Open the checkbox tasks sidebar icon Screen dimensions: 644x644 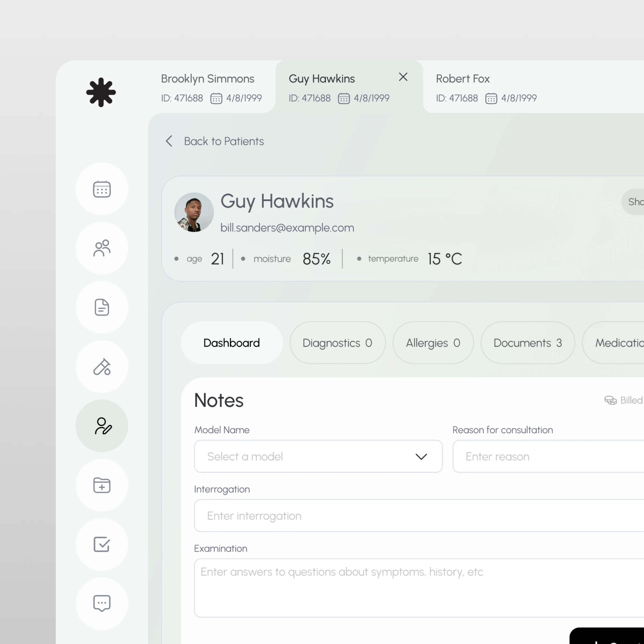pos(102,544)
